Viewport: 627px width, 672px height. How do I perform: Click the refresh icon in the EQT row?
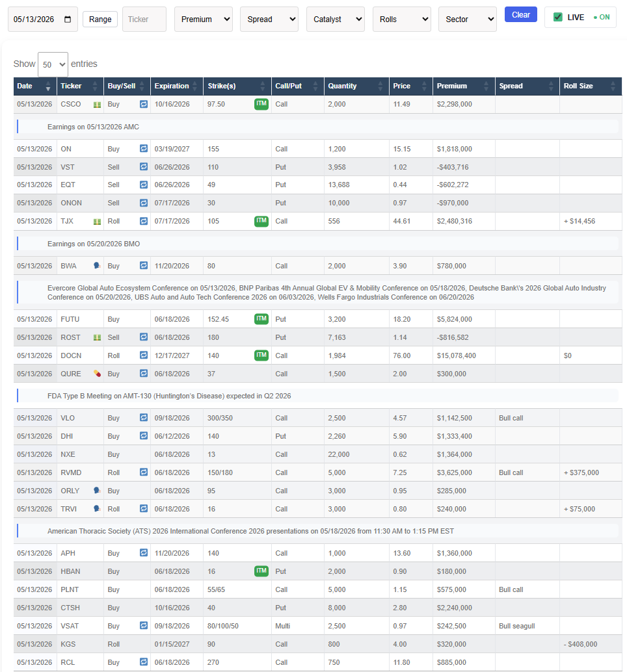tap(144, 185)
